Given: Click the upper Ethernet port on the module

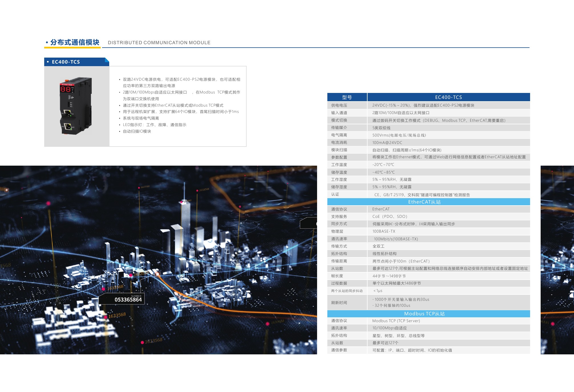Looking at the screenshot, I should coord(68,113).
